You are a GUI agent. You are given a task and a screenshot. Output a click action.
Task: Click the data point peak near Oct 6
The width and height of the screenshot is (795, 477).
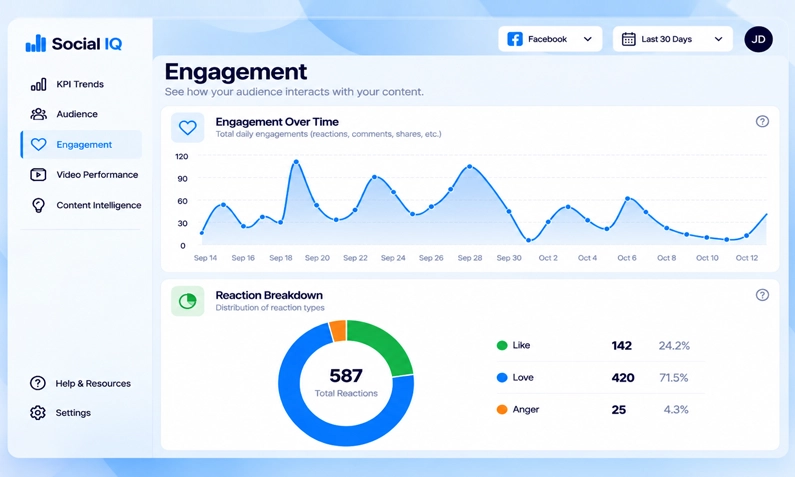(x=628, y=199)
